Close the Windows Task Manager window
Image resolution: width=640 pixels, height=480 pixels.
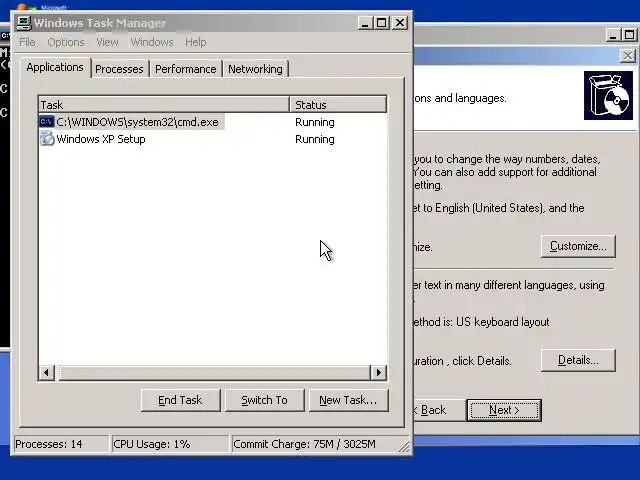[400, 23]
